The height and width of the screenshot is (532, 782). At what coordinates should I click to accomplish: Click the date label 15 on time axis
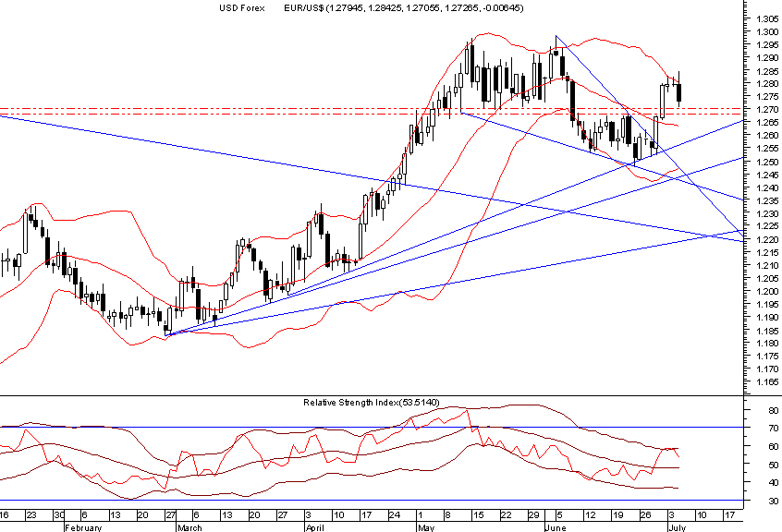[478, 515]
